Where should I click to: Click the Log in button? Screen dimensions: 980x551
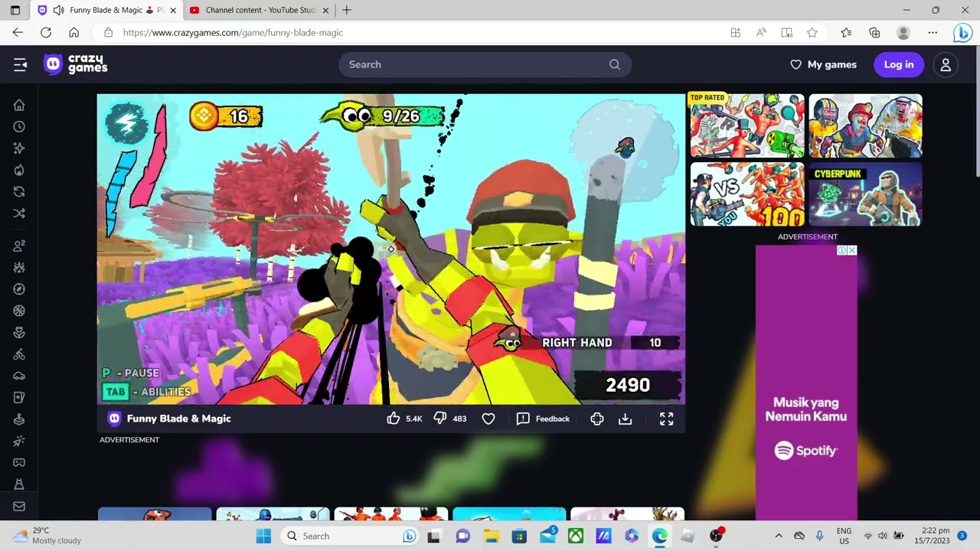[899, 64]
